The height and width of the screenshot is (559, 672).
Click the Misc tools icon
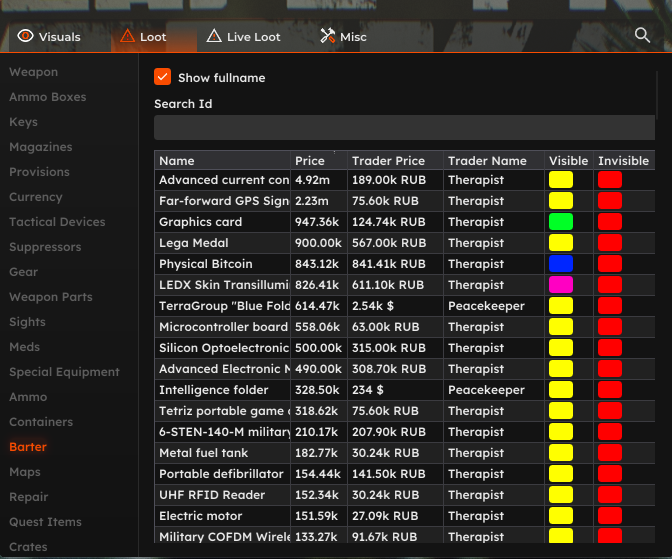pos(328,36)
